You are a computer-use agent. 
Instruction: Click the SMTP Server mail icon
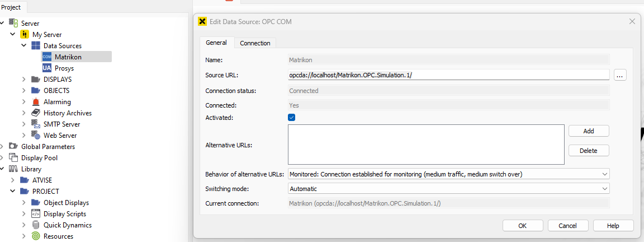(x=36, y=124)
